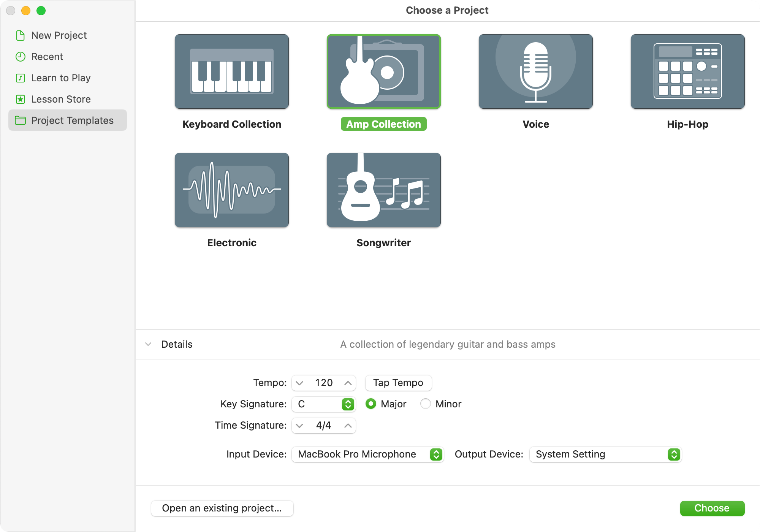Click the Amp Collection label

(x=384, y=124)
